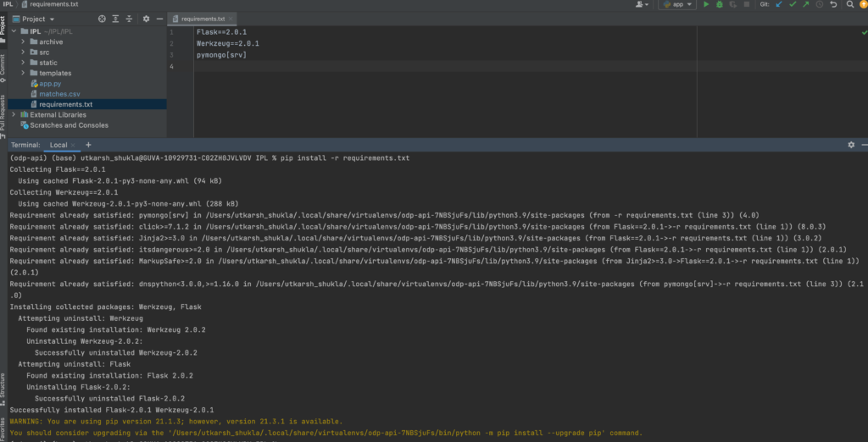Image resolution: width=868 pixels, height=442 pixels.
Task: Open the app run configuration dropdown
Action: (x=676, y=5)
